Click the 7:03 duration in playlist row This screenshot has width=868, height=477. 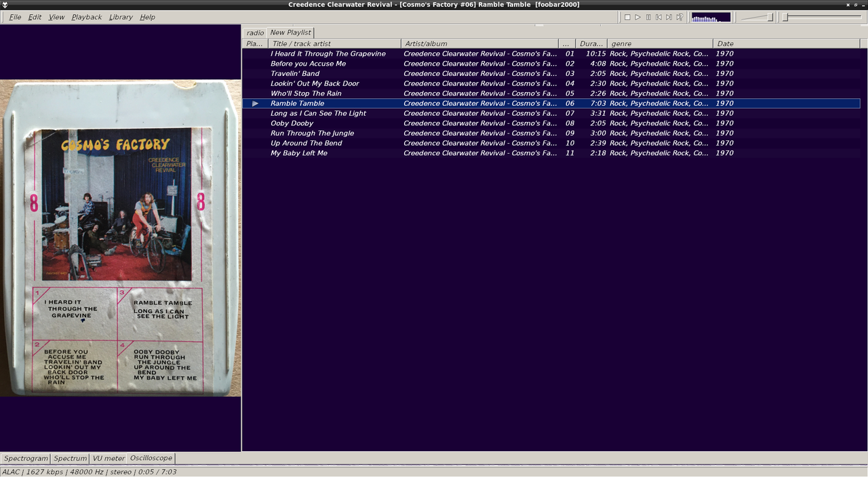(597, 104)
